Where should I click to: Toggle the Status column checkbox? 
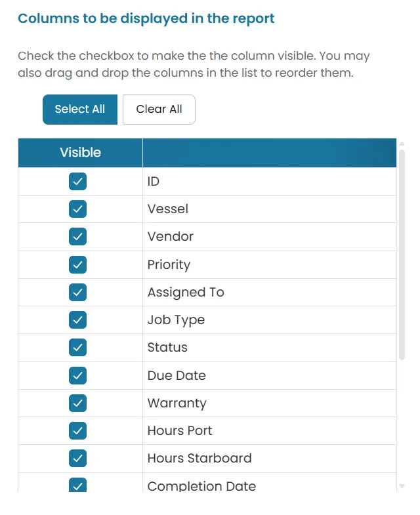(x=77, y=348)
